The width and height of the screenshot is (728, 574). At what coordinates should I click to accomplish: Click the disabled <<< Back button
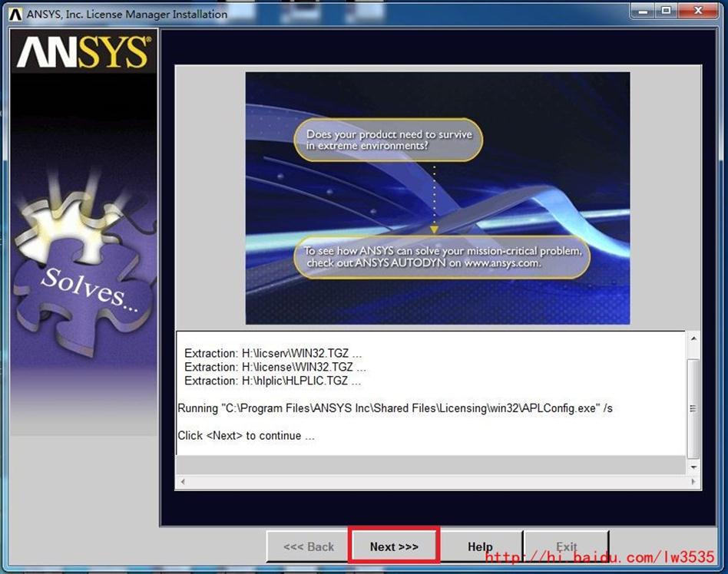click(x=308, y=546)
